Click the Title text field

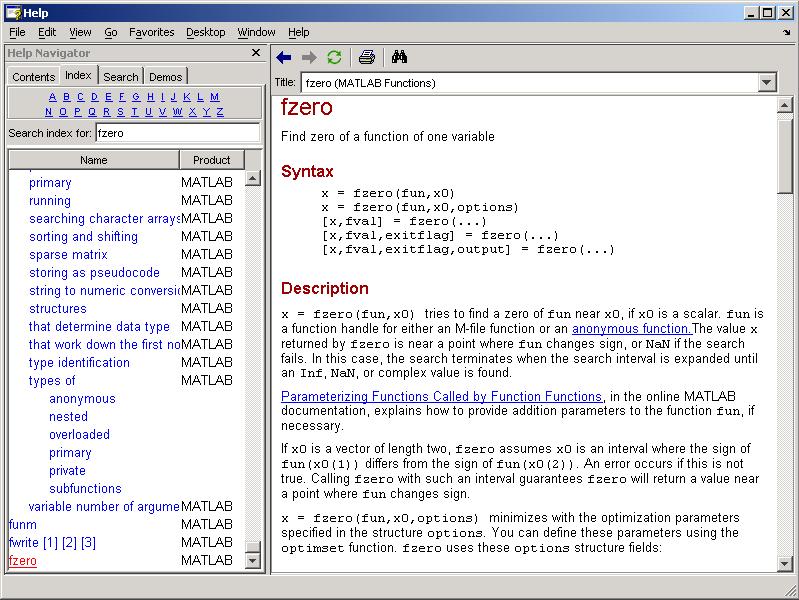529,83
